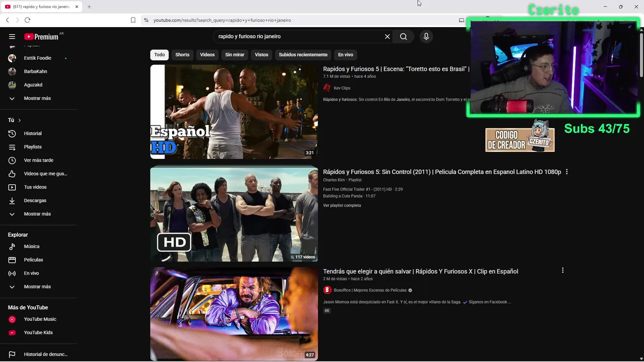Click the browser address bar URL
This screenshot has width=644, height=362.
222,20
